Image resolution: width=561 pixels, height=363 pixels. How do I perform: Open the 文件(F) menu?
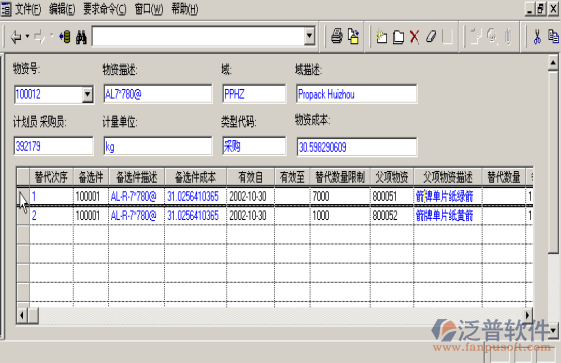pos(28,9)
